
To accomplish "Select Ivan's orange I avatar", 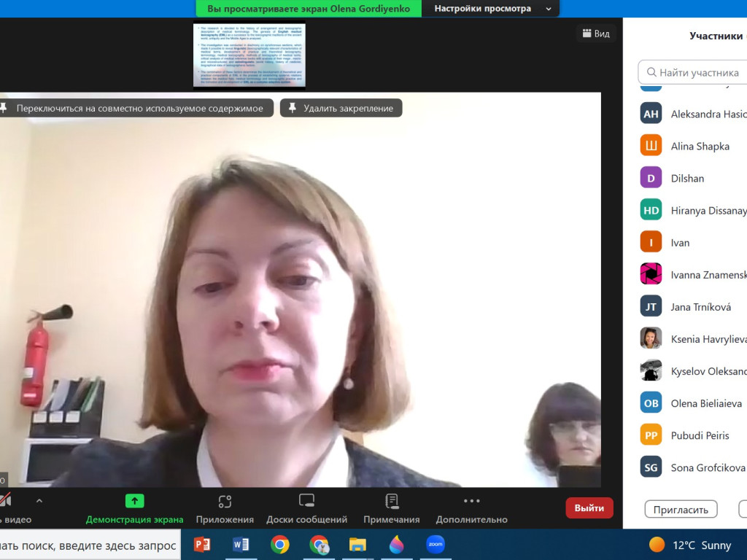I will tap(651, 242).
